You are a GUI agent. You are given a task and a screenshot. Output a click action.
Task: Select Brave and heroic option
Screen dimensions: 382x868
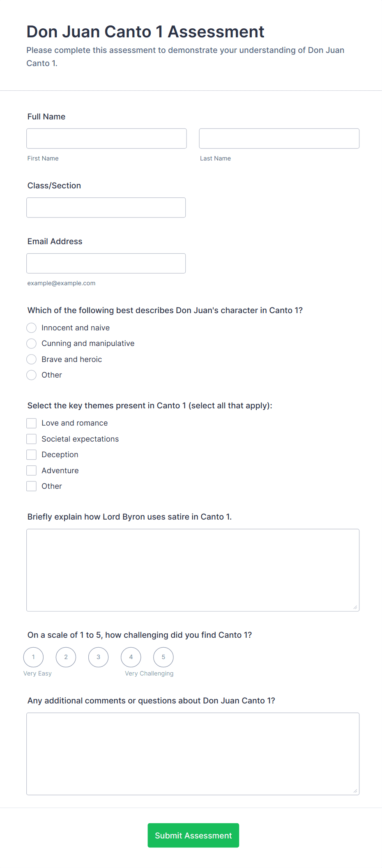[x=31, y=359]
